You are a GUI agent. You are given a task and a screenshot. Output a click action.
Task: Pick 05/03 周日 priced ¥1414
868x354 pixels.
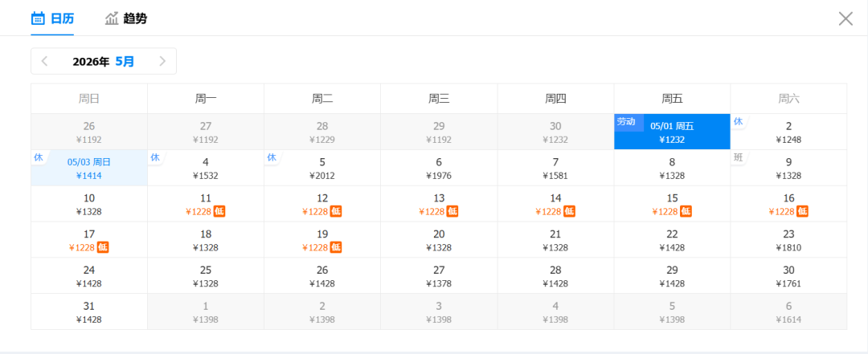(x=89, y=168)
